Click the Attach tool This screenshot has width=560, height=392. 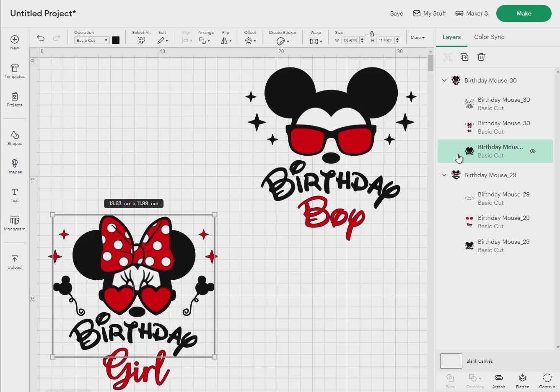point(499,381)
